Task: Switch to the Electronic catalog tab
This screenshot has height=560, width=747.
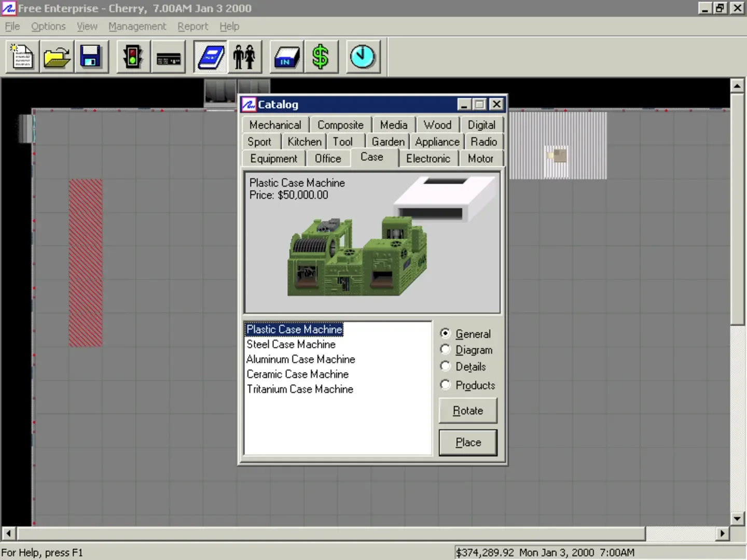Action: [x=428, y=159]
